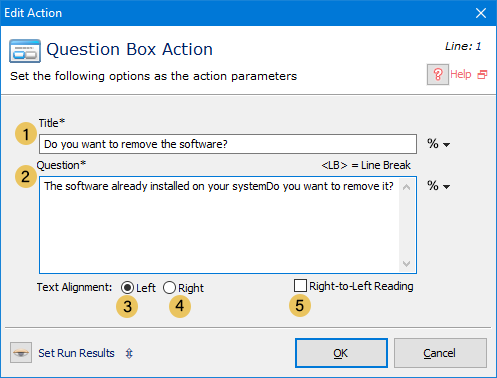Click the '<LB> = Line Break' hint text
This screenshot has width=497, height=378.
point(366,165)
